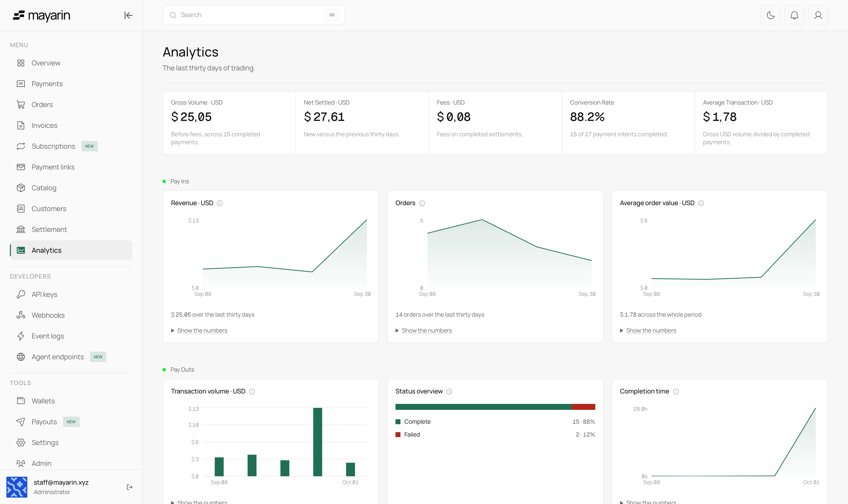Image resolution: width=848 pixels, height=504 pixels.
Task: Click the Conversion Rate value 88.2%
Action: 587,117
